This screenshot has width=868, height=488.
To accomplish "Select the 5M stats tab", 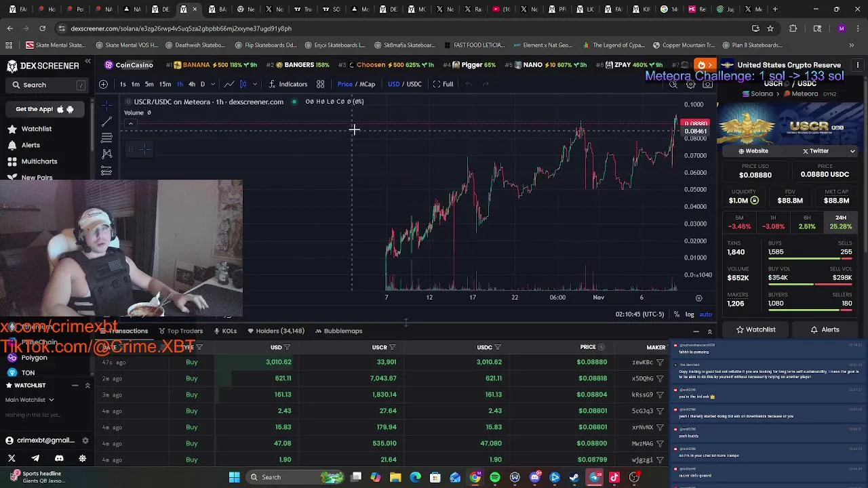I will [739, 222].
